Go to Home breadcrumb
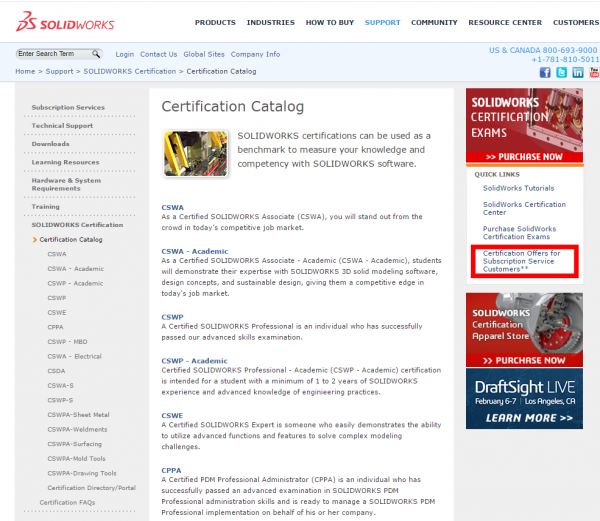This screenshot has height=521, width=600. (x=25, y=72)
